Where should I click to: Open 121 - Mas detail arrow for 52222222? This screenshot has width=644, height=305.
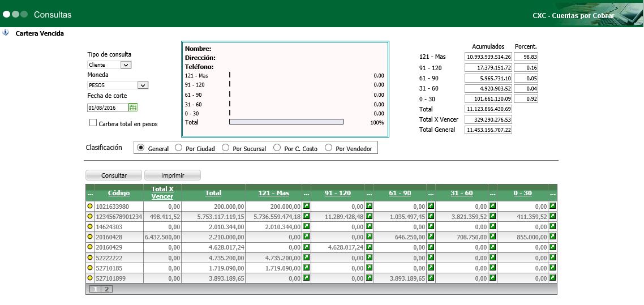pos(306,257)
